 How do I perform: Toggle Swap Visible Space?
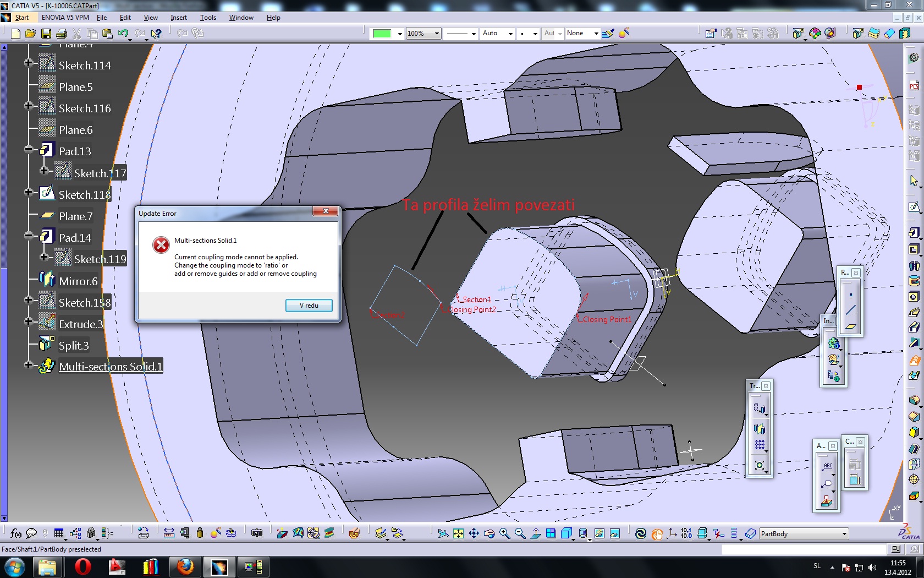click(x=615, y=533)
